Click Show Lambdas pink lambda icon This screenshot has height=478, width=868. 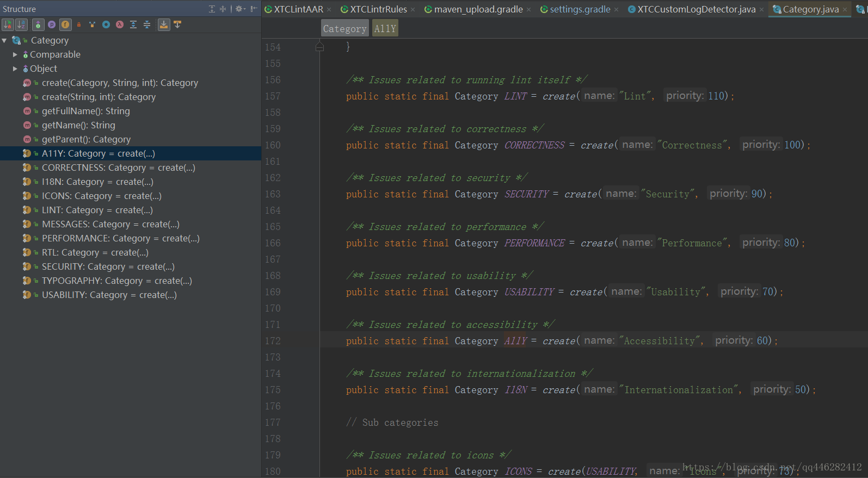click(120, 24)
